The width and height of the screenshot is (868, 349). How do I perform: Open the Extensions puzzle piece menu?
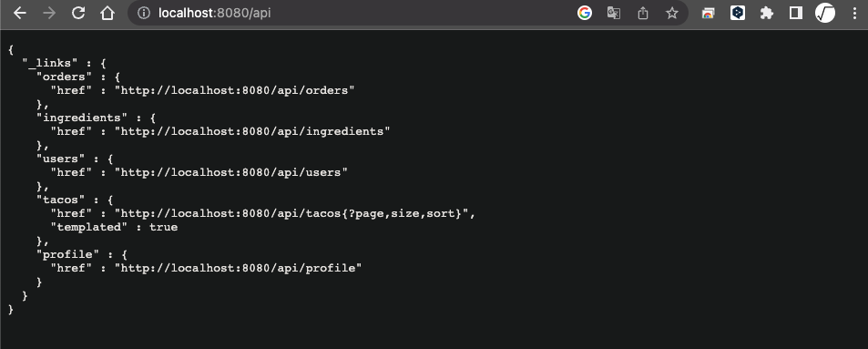(767, 14)
